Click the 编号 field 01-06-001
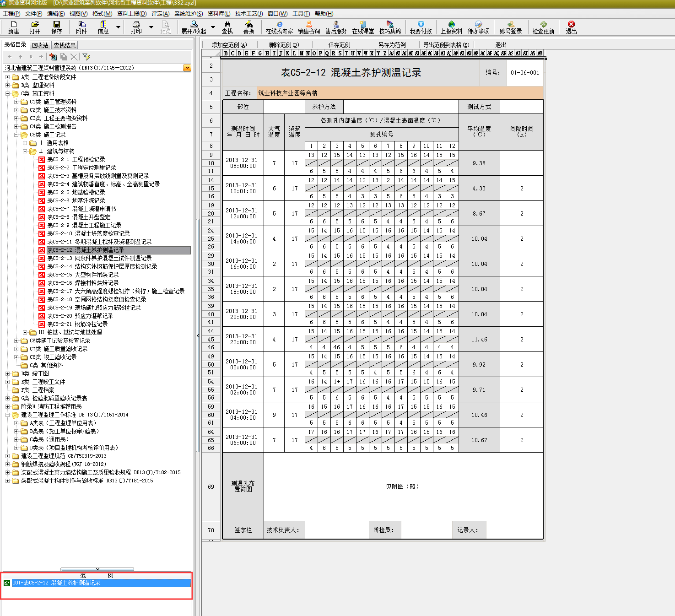Viewport: 675px width, 616px height. [525, 73]
